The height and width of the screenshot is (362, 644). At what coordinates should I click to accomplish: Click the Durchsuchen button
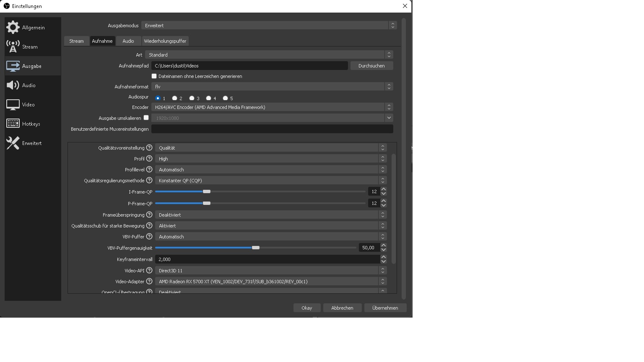(371, 66)
